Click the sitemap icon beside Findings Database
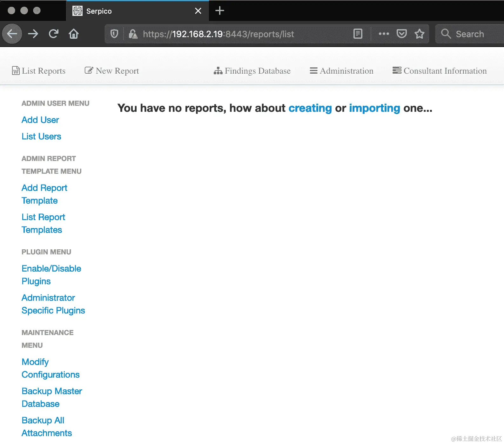 tap(218, 71)
